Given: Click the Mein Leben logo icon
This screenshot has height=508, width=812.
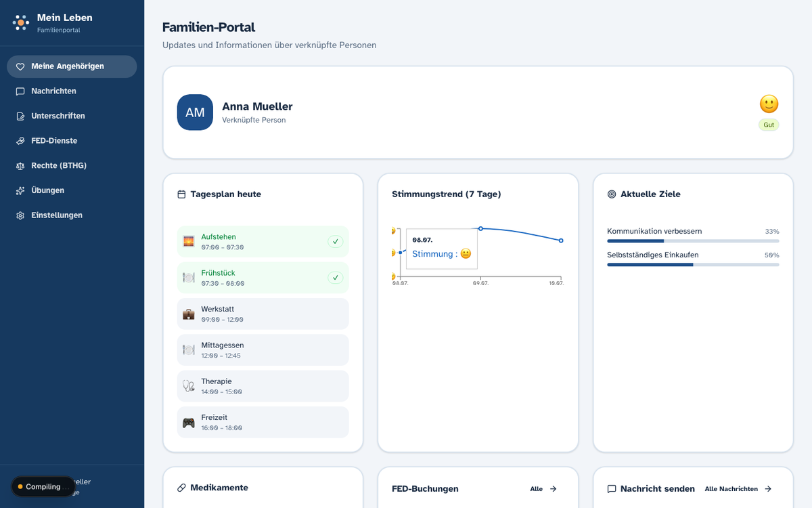Looking at the screenshot, I should coord(21,23).
